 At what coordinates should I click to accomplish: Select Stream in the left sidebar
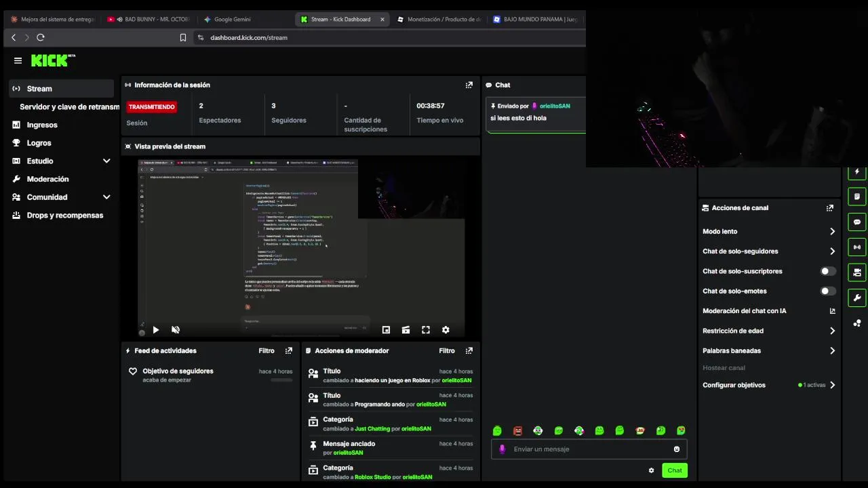coord(61,89)
